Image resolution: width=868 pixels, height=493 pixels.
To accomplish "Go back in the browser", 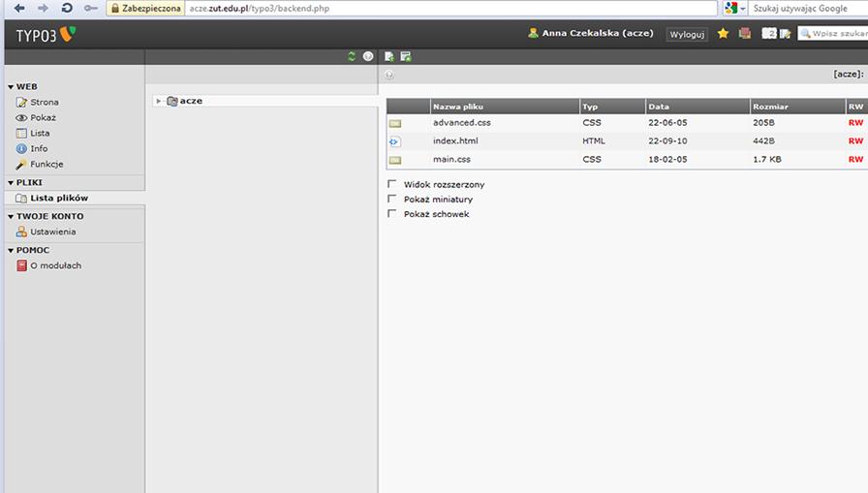I will (19, 8).
